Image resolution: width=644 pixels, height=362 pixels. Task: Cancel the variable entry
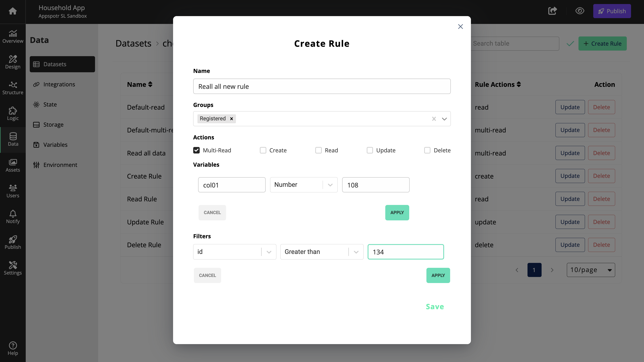pyautogui.click(x=212, y=213)
